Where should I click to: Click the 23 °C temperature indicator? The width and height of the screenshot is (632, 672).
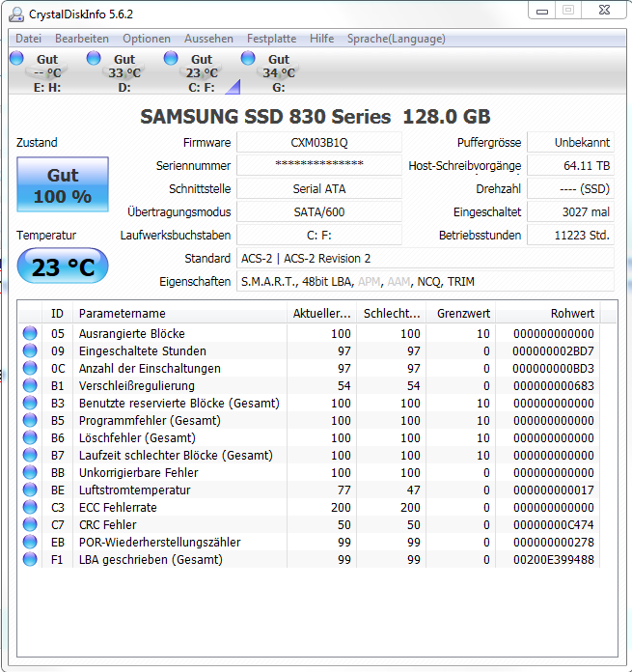click(x=63, y=266)
